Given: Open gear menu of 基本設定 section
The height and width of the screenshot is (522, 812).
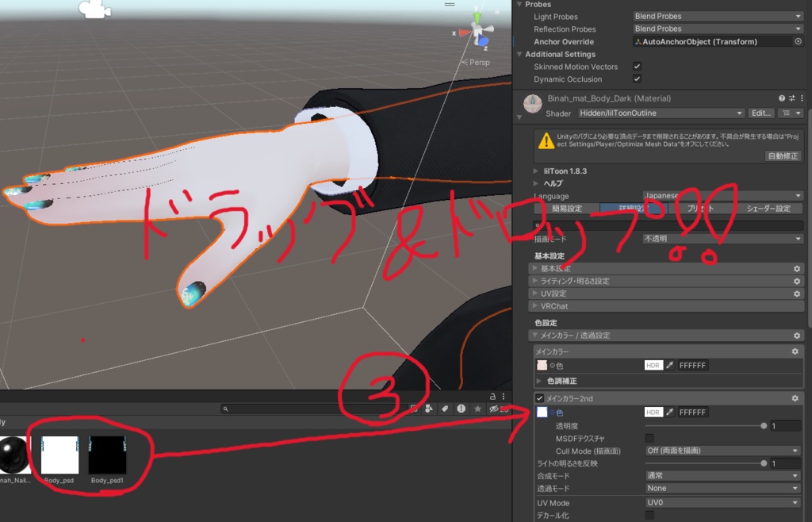Looking at the screenshot, I should [x=796, y=268].
